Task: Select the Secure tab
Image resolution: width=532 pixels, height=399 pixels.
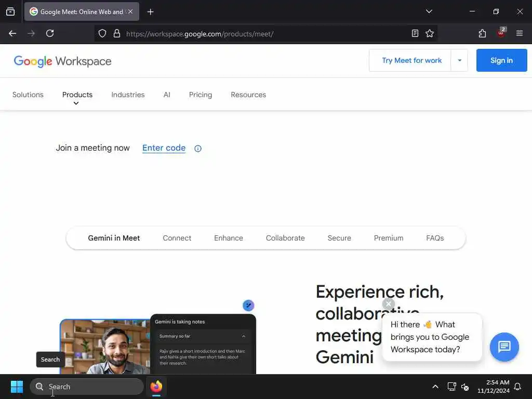Action: pos(339,238)
